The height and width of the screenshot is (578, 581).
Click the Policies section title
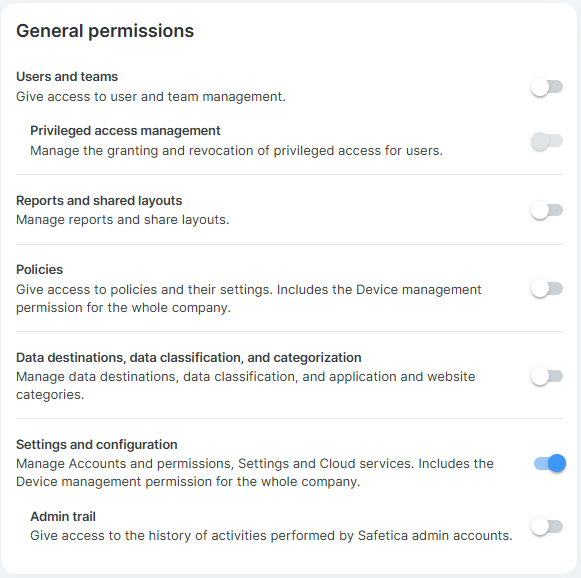(x=39, y=270)
